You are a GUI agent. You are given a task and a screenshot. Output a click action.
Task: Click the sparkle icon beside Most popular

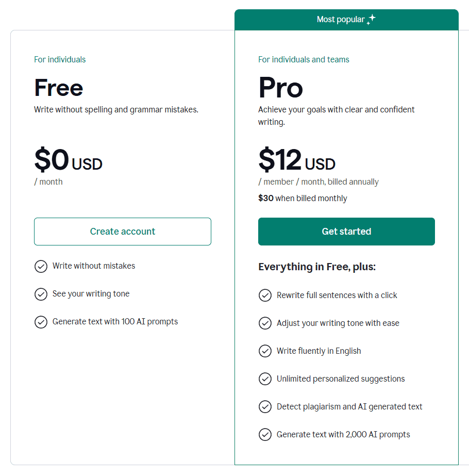coord(371,20)
